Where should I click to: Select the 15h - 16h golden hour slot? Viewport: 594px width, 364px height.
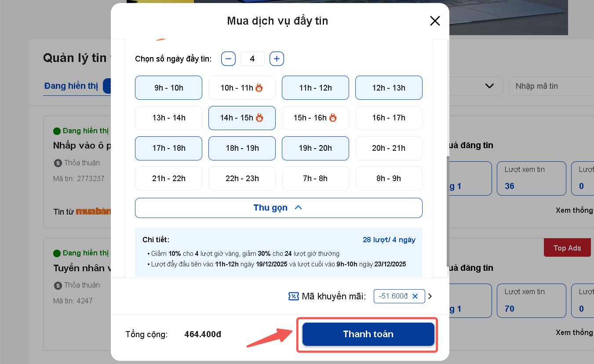(315, 118)
